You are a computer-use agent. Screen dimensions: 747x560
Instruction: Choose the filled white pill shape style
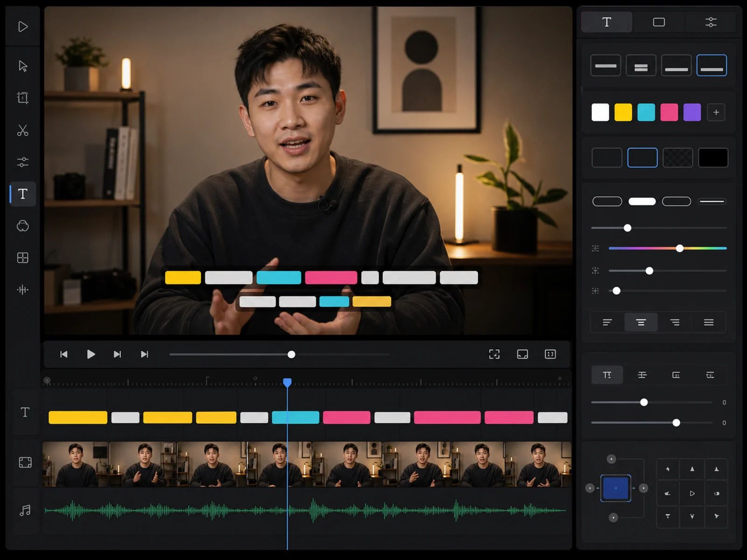[x=642, y=202]
